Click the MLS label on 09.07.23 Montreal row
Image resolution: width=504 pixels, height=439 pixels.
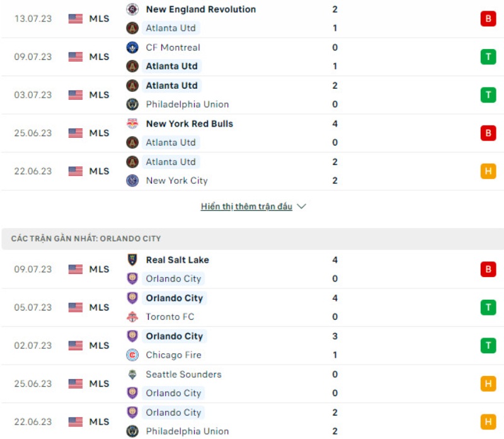[x=99, y=57]
